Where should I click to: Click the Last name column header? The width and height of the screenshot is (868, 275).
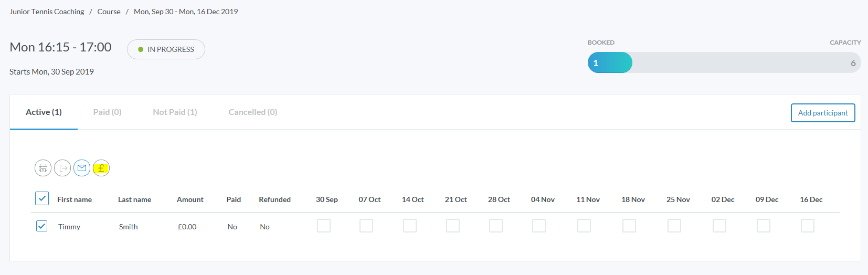134,199
